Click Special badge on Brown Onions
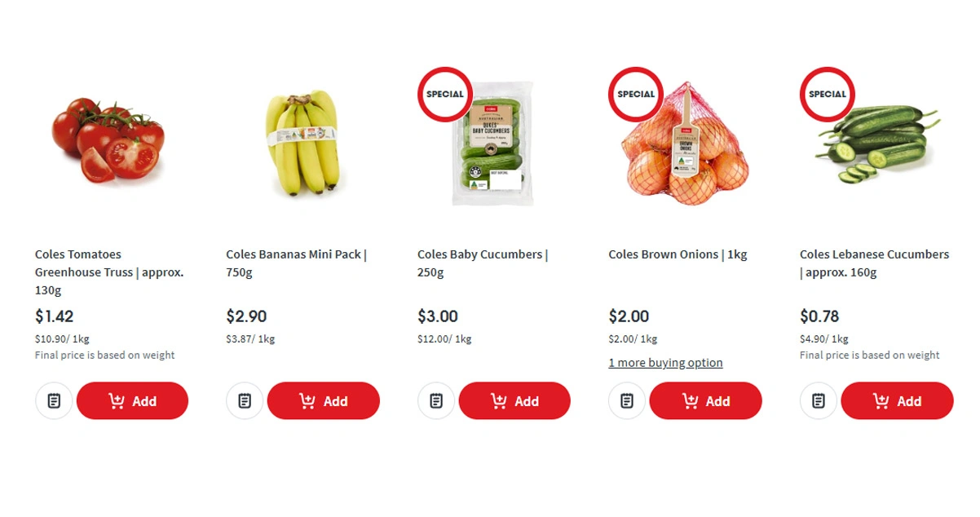This screenshot has width=980, height=517. (x=636, y=95)
